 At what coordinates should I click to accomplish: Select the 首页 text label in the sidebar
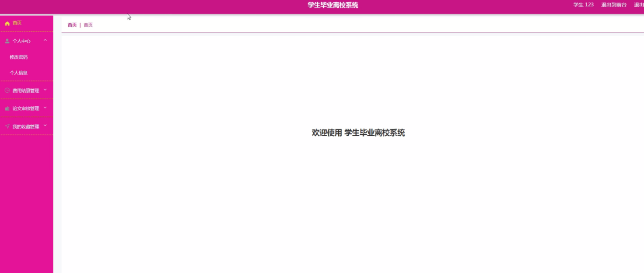pyautogui.click(x=17, y=23)
